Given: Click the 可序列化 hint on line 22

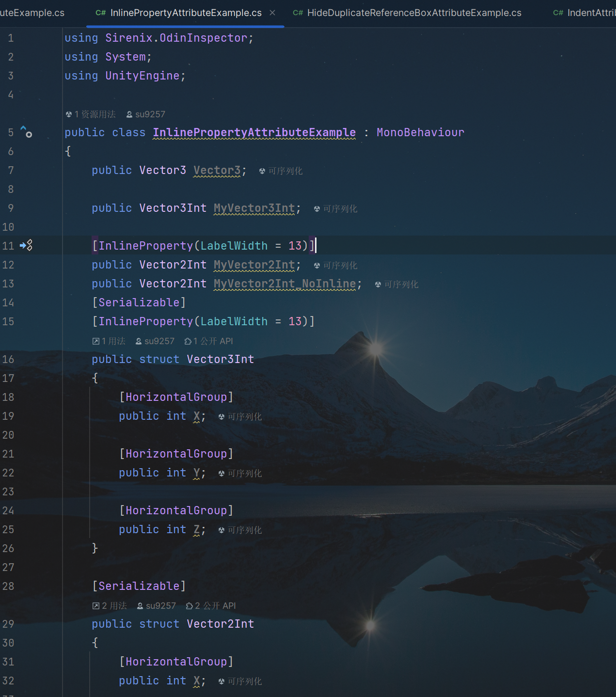Looking at the screenshot, I should (240, 474).
